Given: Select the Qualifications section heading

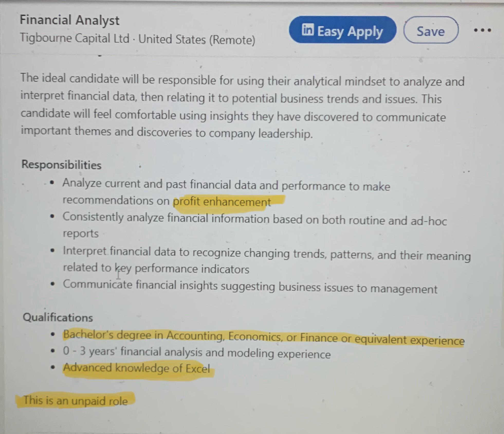Looking at the screenshot, I should (58, 317).
